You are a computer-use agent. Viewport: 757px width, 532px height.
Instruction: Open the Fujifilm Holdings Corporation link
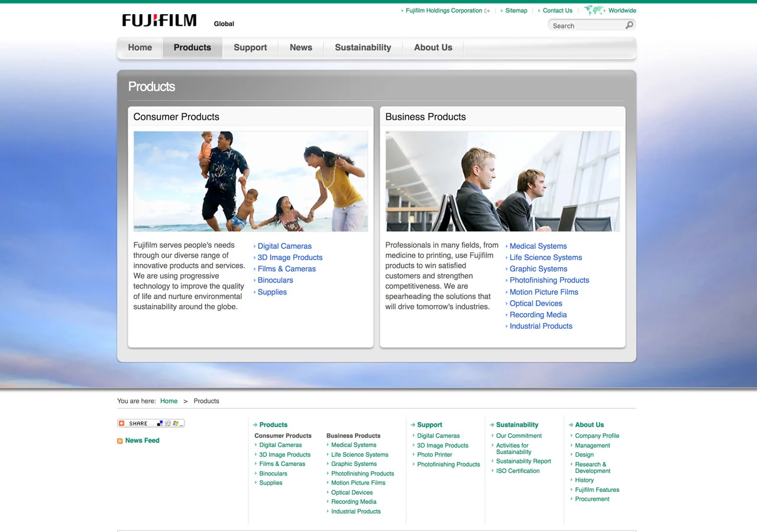pyautogui.click(x=444, y=11)
